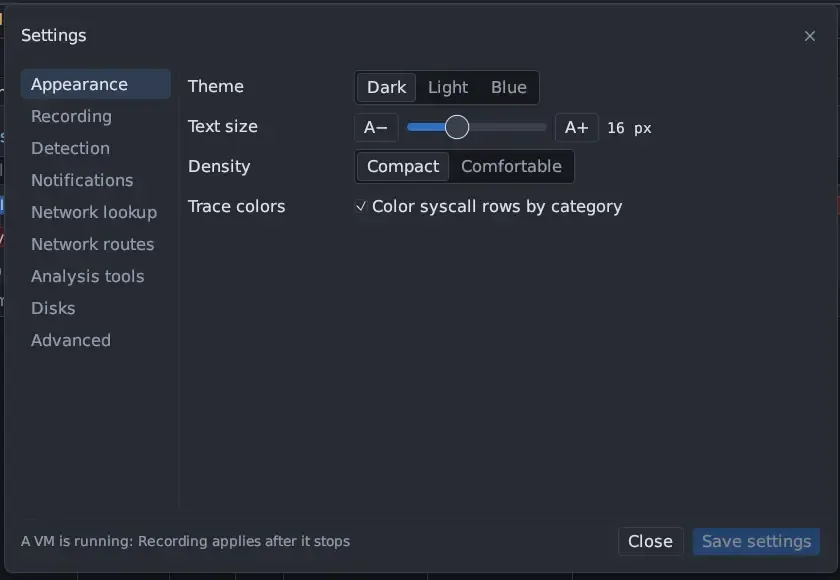Close the Settings dialog with X icon
Image resolution: width=840 pixels, height=580 pixels.
click(x=809, y=36)
